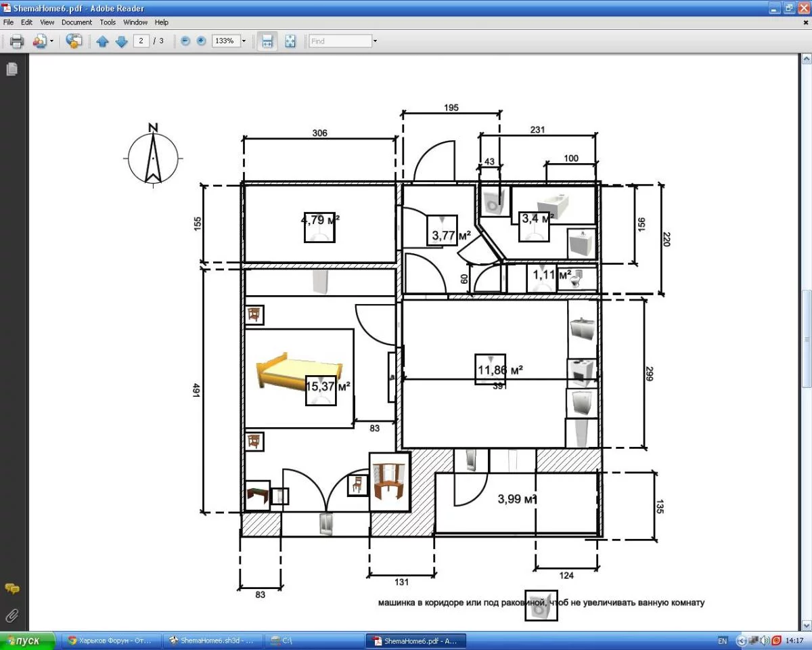Open the Document menu

pos(76,22)
